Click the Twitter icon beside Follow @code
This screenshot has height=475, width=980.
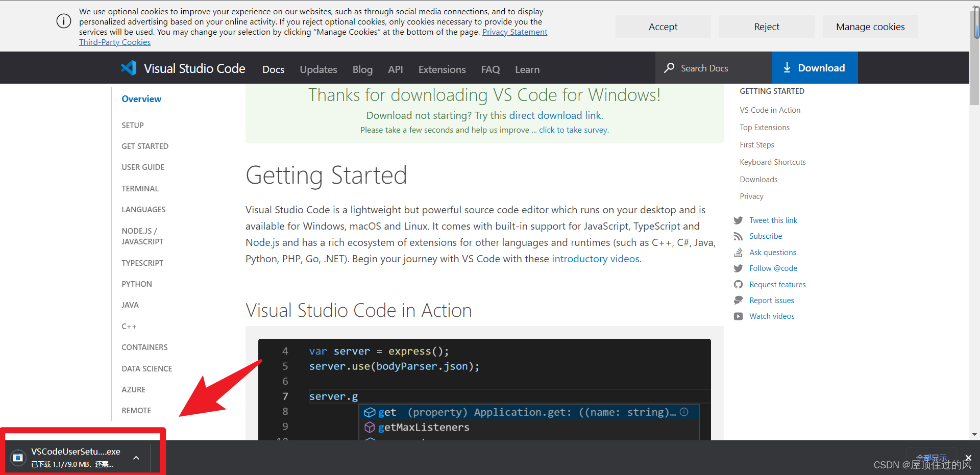point(738,268)
